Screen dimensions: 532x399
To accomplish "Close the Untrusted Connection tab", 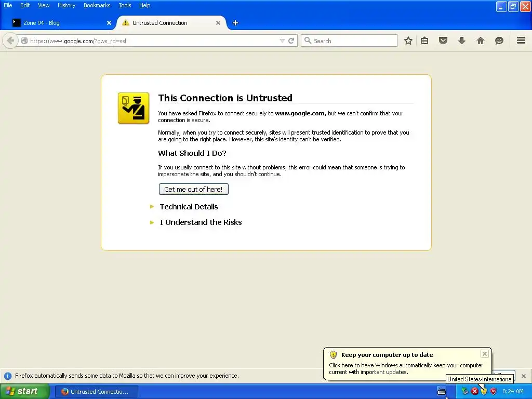I will [x=218, y=23].
